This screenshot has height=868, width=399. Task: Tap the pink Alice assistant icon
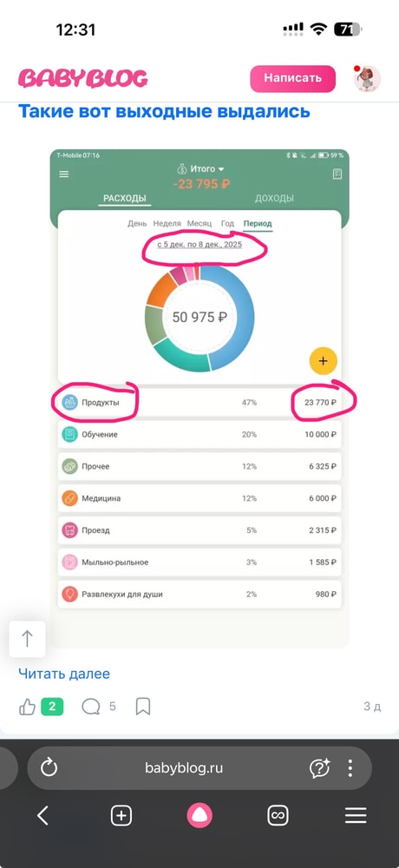[x=199, y=815]
